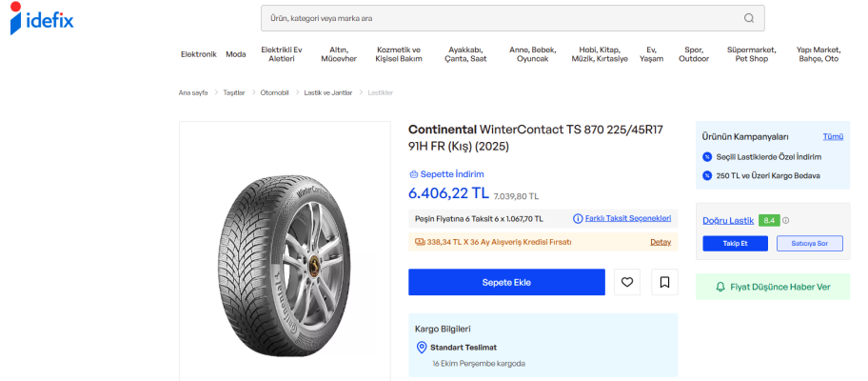
Task: Open the Spor, Outdoor menu
Action: click(693, 54)
